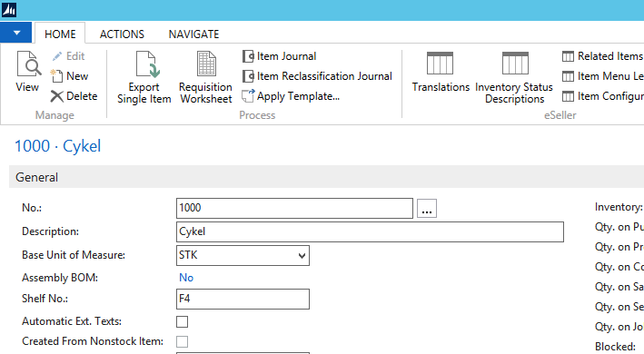Open Related Items in eSeller group

click(x=602, y=56)
